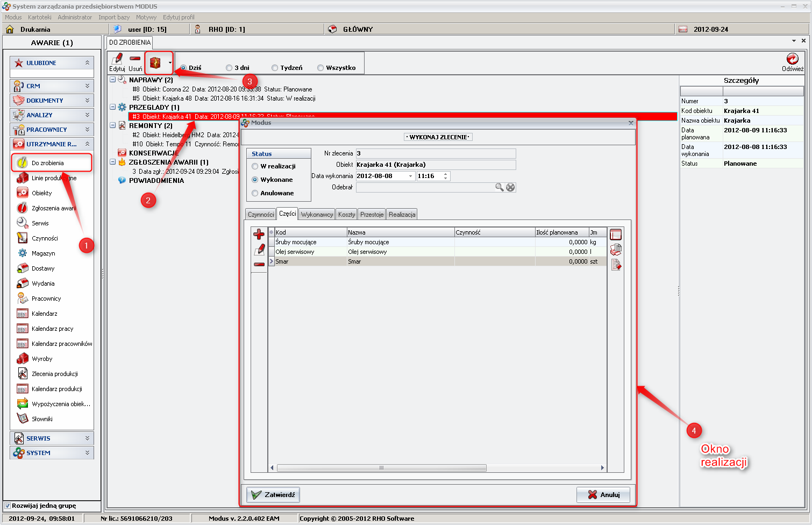Open the Data wykonania date dropdown
The height and width of the screenshot is (525, 812).
pyautogui.click(x=410, y=176)
